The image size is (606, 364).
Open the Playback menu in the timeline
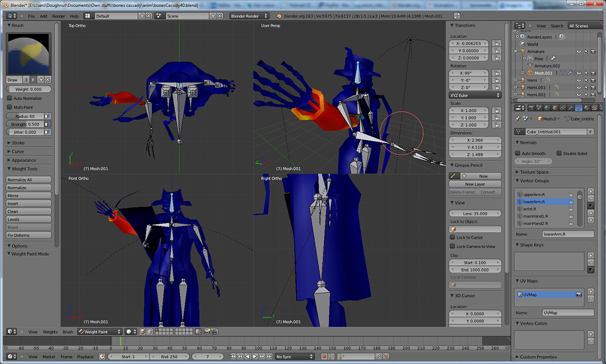[85, 357]
